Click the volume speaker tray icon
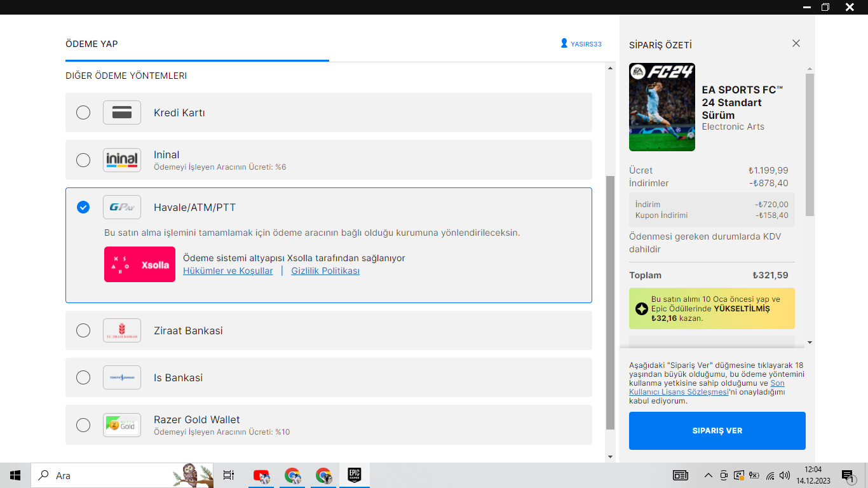This screenshot has width=868, height=488. tap(785, 475)
